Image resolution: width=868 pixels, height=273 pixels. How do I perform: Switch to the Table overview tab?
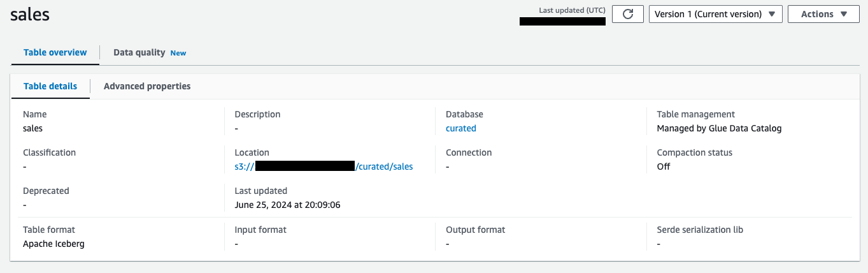coord(55,52)
